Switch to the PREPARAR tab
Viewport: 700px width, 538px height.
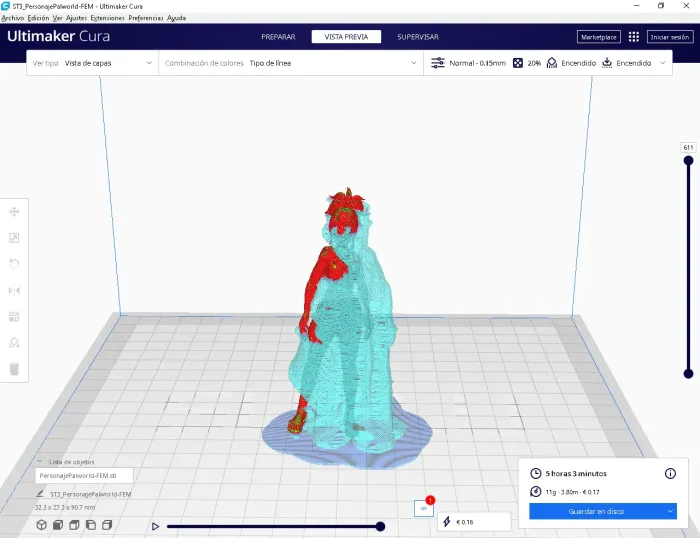(x=278, y=37)
